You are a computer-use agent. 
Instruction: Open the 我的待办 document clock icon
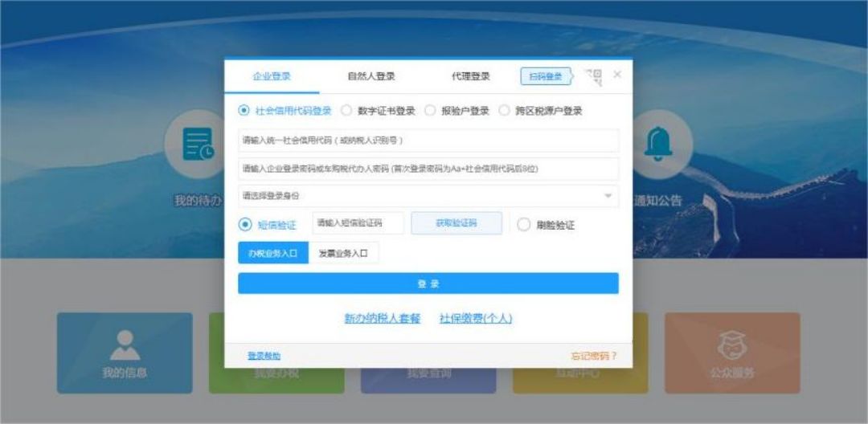click(197, 144)
